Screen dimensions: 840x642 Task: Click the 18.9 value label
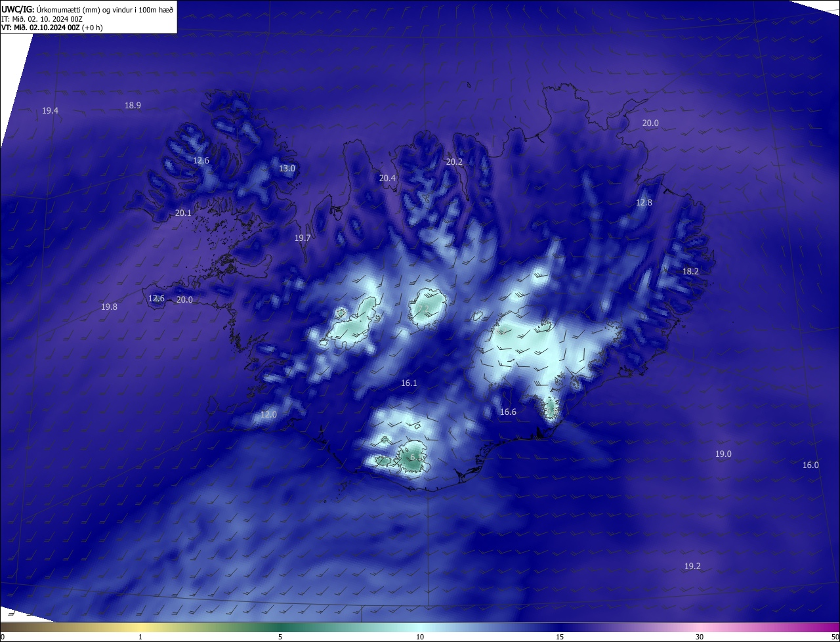click(x=133, y=106)
